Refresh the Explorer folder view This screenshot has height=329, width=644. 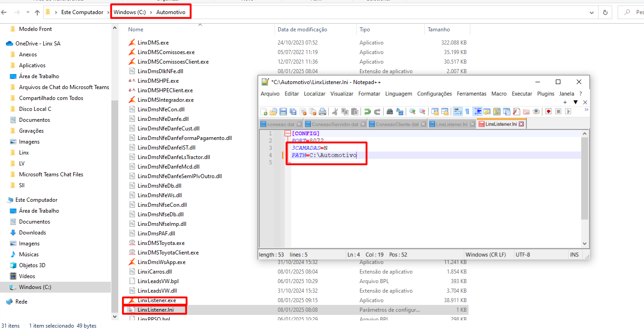pos(604,13)
